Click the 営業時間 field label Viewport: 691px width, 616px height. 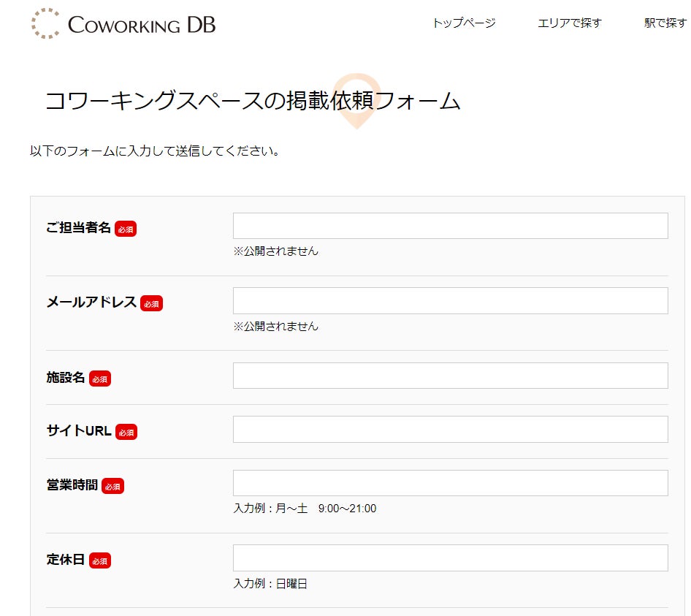(x=72, y=485)
